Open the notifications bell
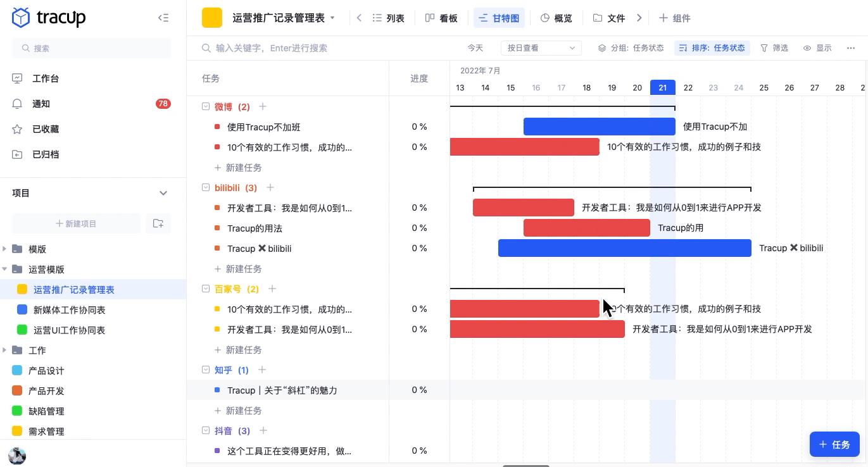Viewport: 868px width, 467px height. click(x=17, y=104)
